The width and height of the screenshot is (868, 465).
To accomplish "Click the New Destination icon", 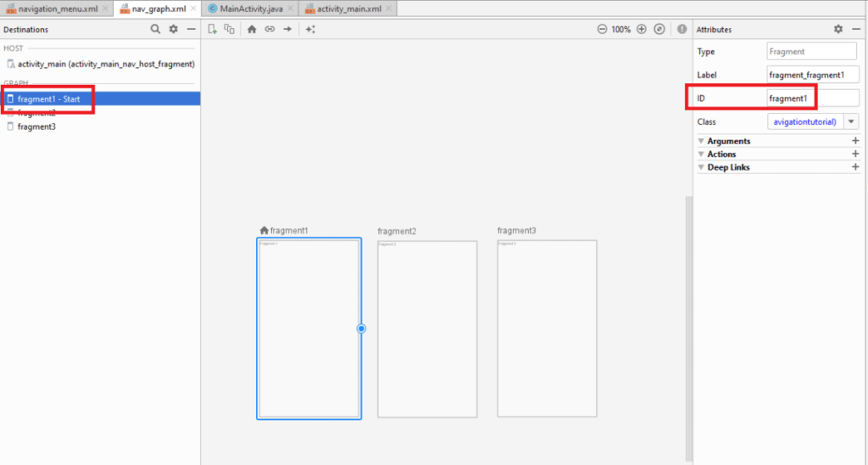I will coord(213,29).
